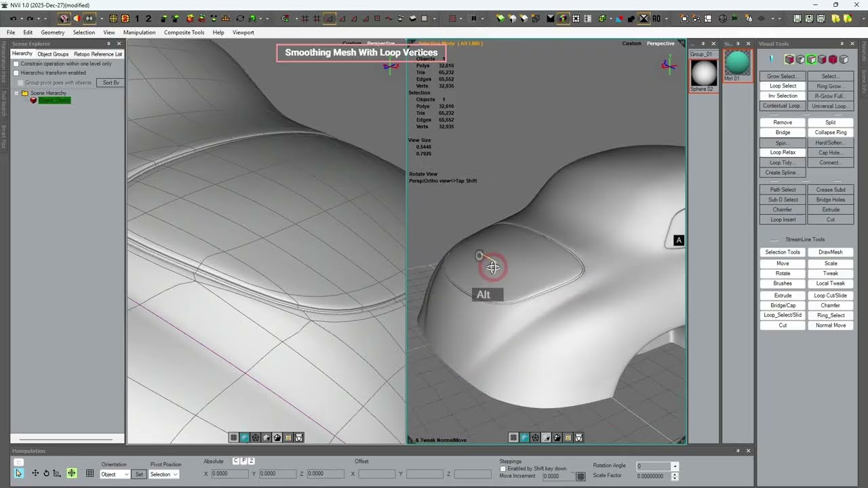The image size is (868, 488).
Task: Click the red cube icon in Visual Tools
Action: tap(833, 60)
